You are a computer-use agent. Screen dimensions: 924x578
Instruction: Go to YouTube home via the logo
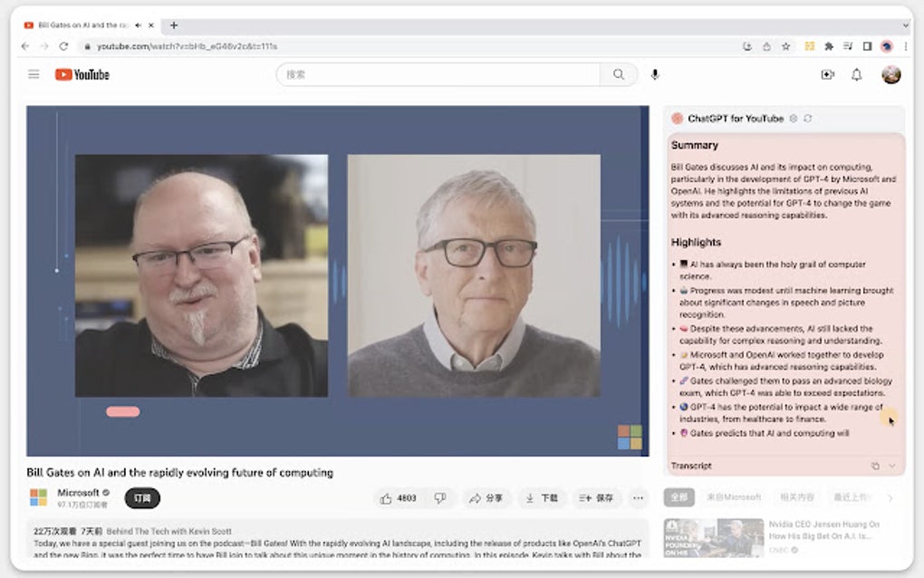tap(82, 74)
